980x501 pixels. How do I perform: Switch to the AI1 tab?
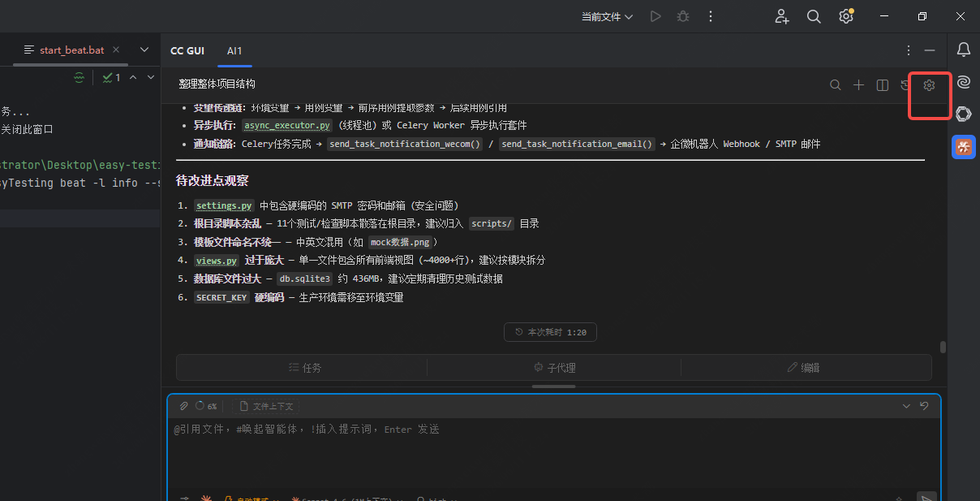(x=234, y=50)
